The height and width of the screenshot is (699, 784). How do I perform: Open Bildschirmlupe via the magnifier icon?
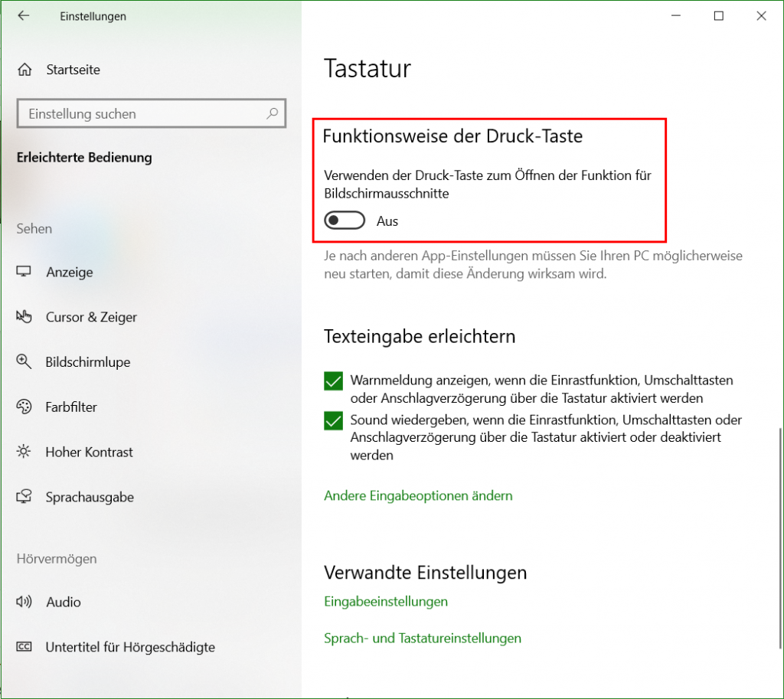coord(25,362)
